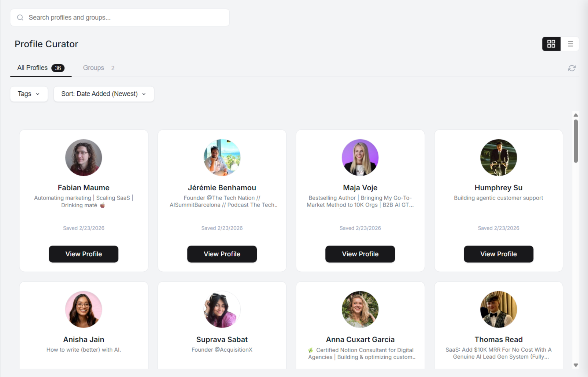The height and width of the screenshot is (377, 588).
Task: Open the Sort: Date Added dropdown
Action: (104, 94)
